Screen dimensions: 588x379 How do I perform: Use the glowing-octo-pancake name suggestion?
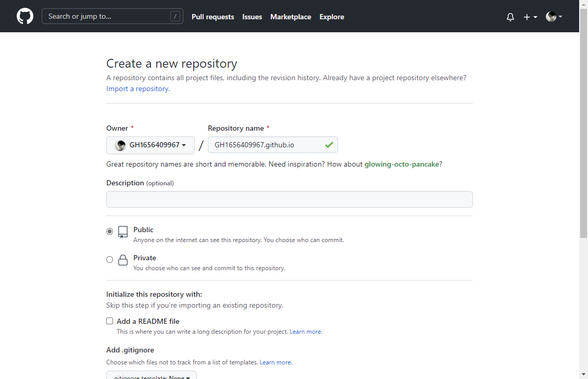click(402, 164)
